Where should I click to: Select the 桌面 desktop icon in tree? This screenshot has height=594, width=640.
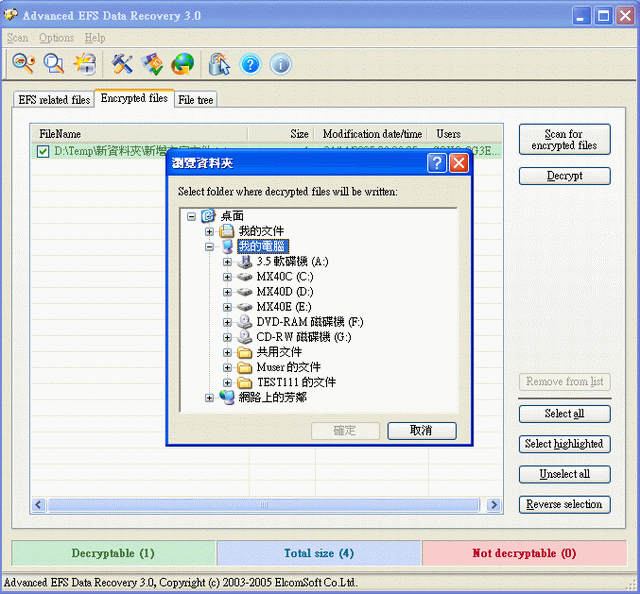(208, 216)
